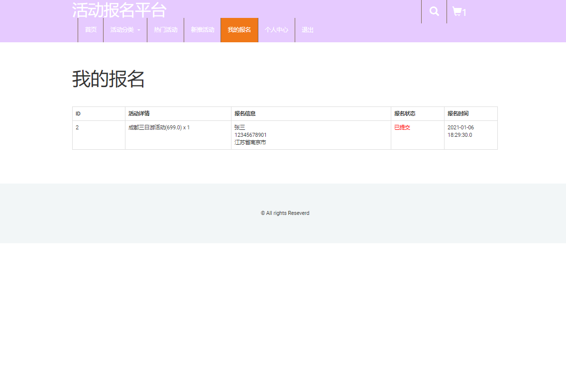Go to the highlighted 我的报名 tab

pos(239,30)
